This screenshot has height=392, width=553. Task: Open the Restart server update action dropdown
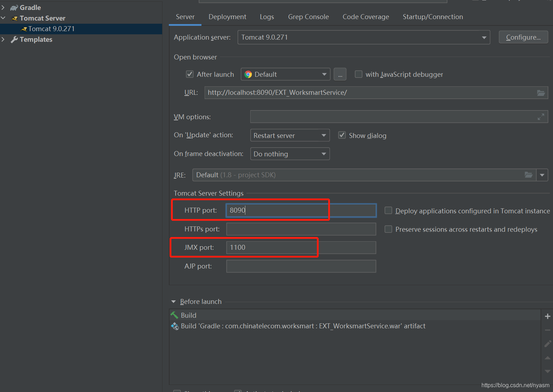coord(290,135)
